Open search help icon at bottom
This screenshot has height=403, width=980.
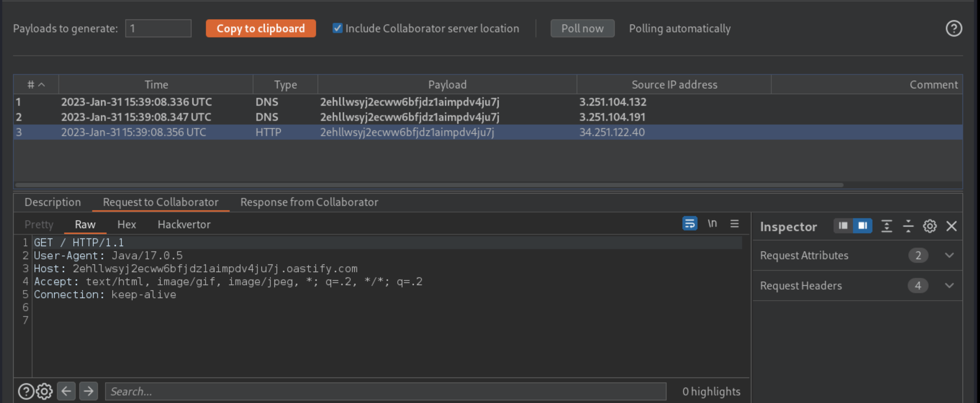click(26, 391)
